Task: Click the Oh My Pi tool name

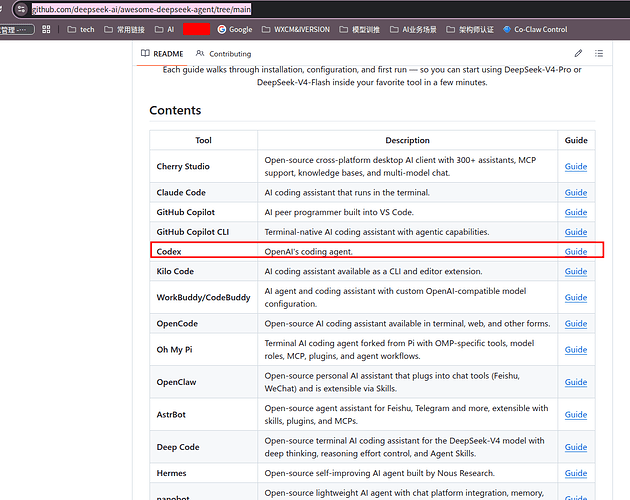Action: (x=174, y=350)
